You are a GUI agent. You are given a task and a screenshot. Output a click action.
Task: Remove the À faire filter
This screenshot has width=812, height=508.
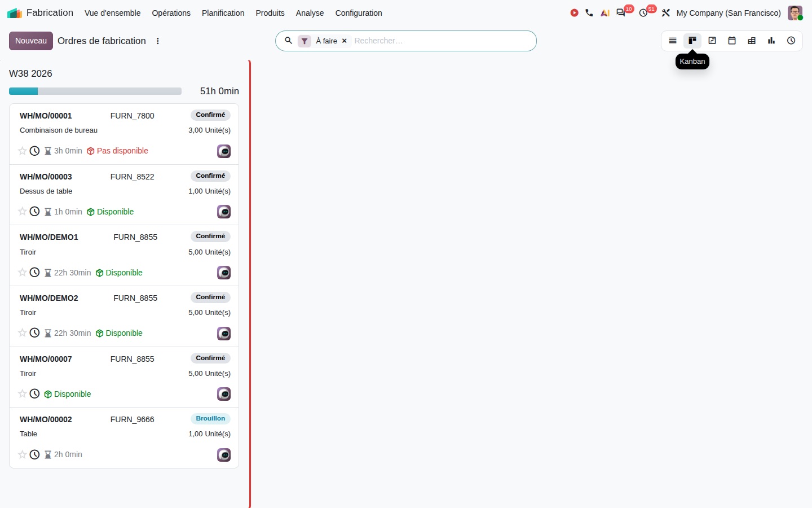pyautogui.click(x=344, y=41)
